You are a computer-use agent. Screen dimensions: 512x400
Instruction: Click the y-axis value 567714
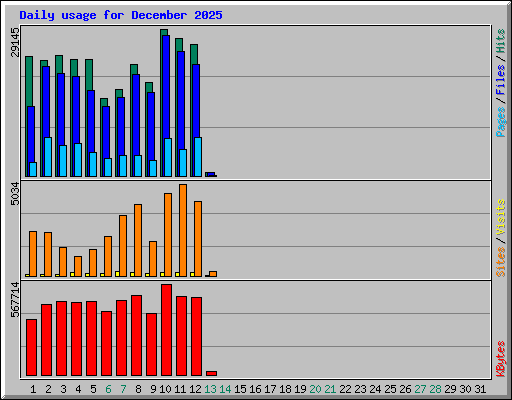click(15, 300)
